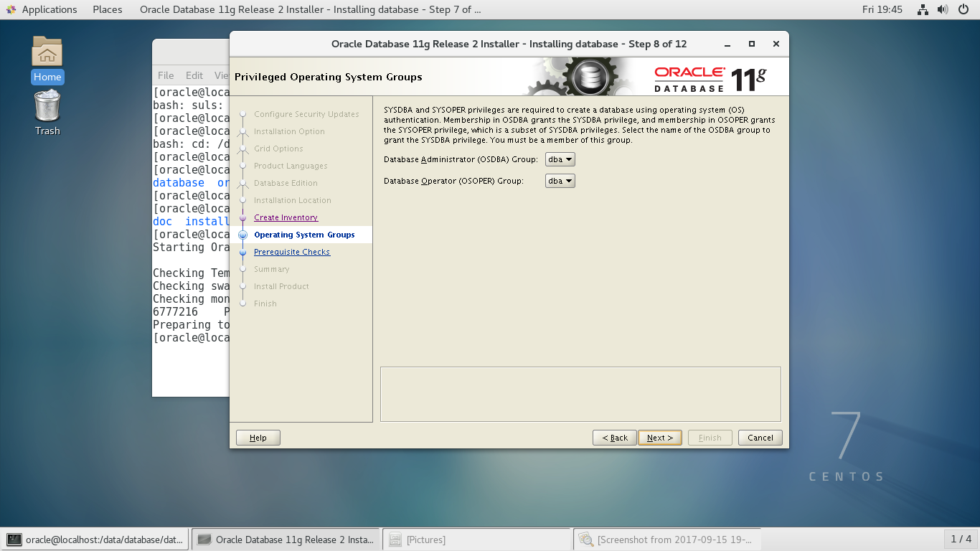Click the Fri 19:45 clock
The width and height of the screenshot is (980, 551).
click(882, 9)
